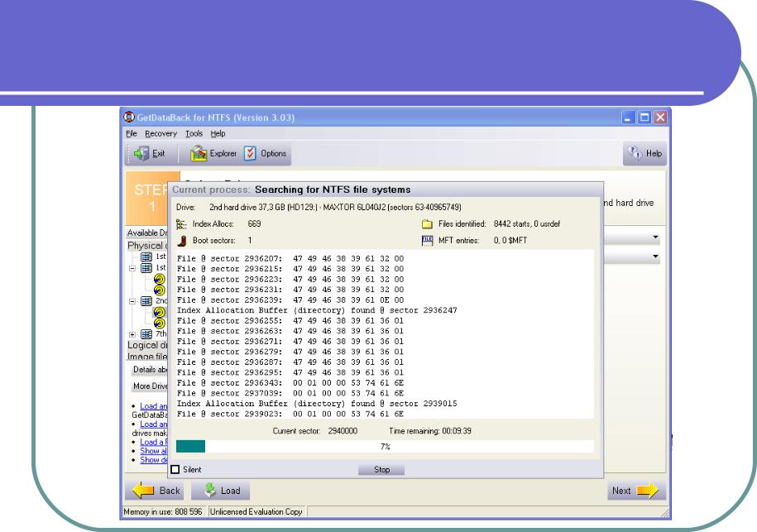The width and height of the screenshot is (757, 532).
Task: Click the Drive description MAXTOR 6L040J2 text
Action: point(335,207)
